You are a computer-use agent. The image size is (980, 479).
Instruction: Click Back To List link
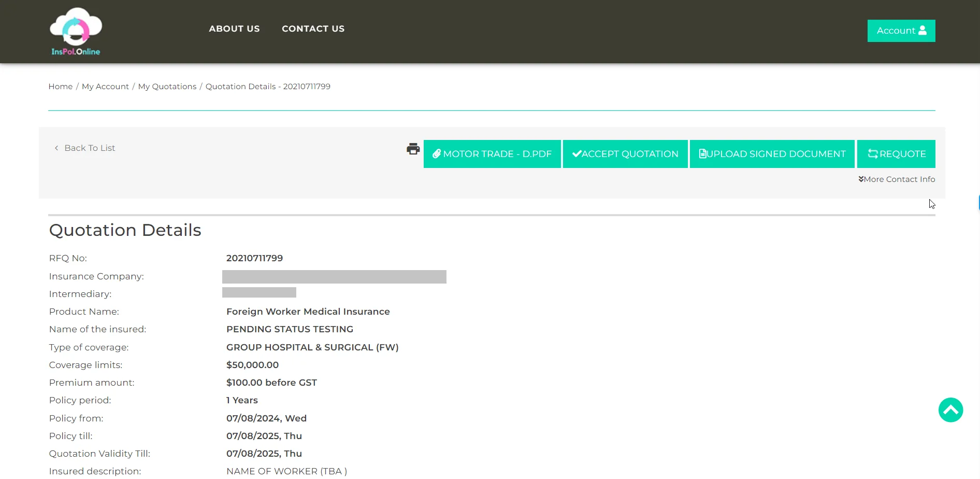(85, 148)
